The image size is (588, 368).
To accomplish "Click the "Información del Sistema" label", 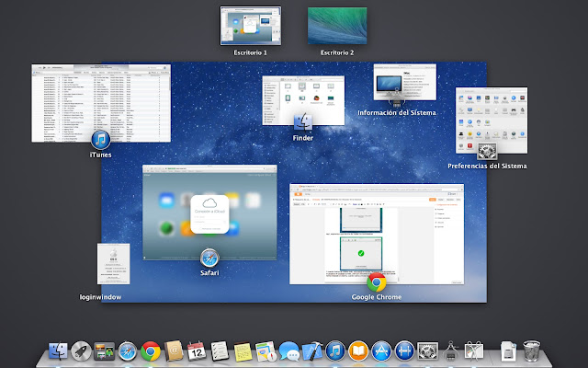I will (397, 112).
